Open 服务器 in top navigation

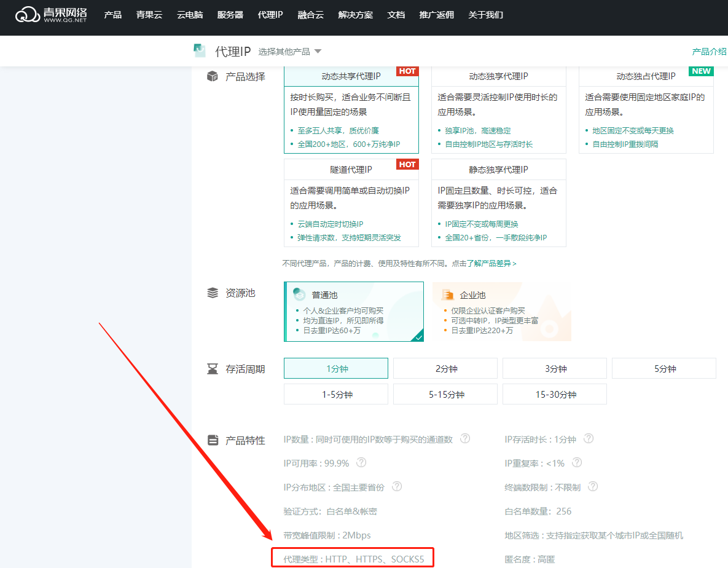[230, 15]
